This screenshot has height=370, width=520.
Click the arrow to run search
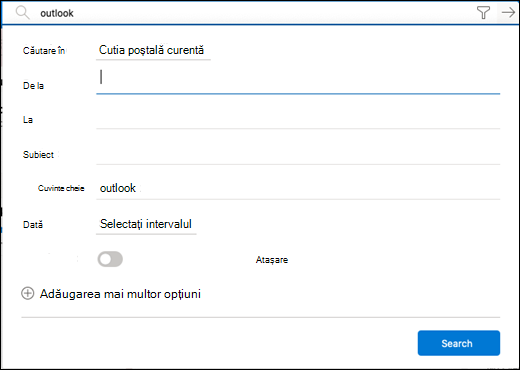[508, 13]
